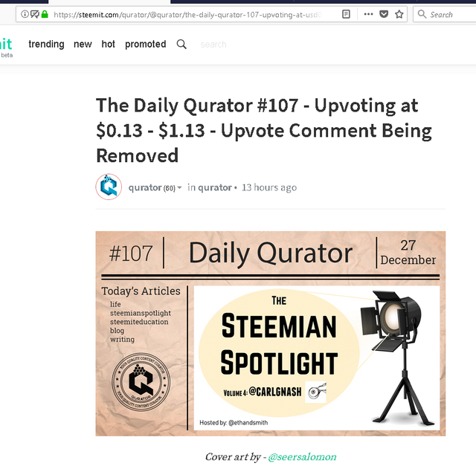Open the @seersalomon profile link
The width and height of the screenshot is (476, 469).
pos(302,457)
